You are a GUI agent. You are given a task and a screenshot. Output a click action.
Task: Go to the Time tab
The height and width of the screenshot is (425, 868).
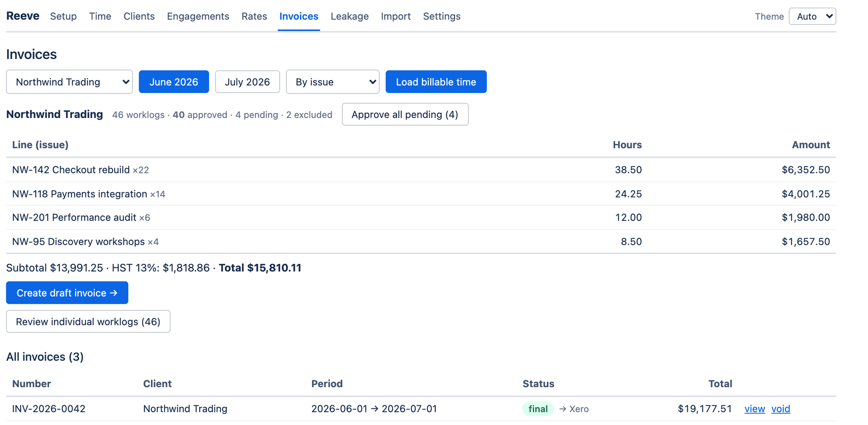tap(100, 16)
